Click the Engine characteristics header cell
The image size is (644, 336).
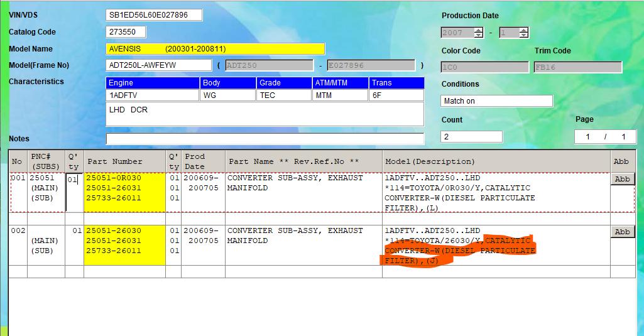(x=153, y=83)
